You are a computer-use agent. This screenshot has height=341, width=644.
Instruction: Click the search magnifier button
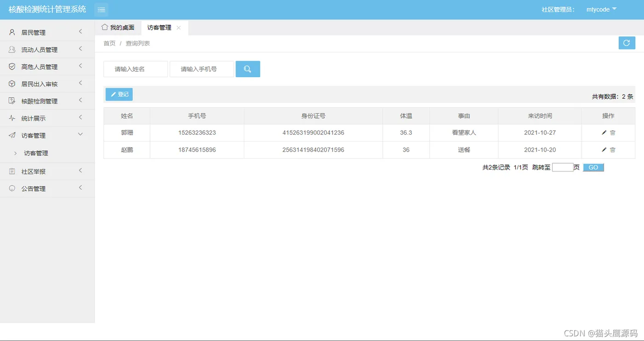(x=248, y=69)
